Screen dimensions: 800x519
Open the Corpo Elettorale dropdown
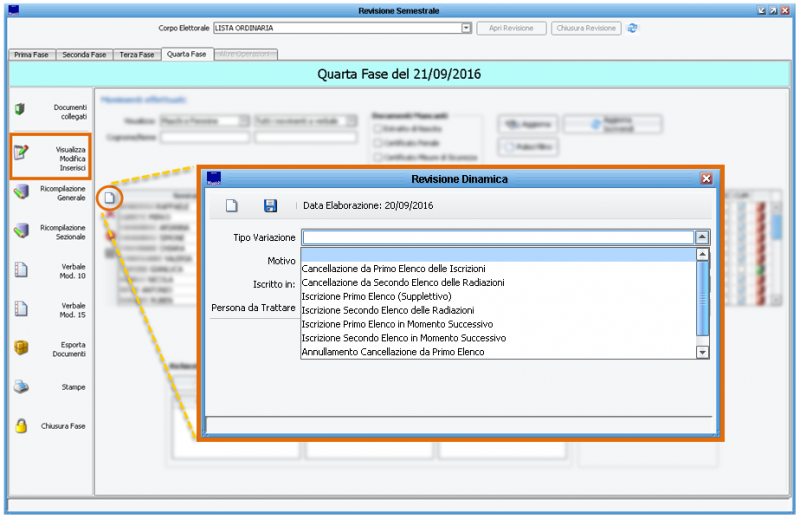coord(466,28)
